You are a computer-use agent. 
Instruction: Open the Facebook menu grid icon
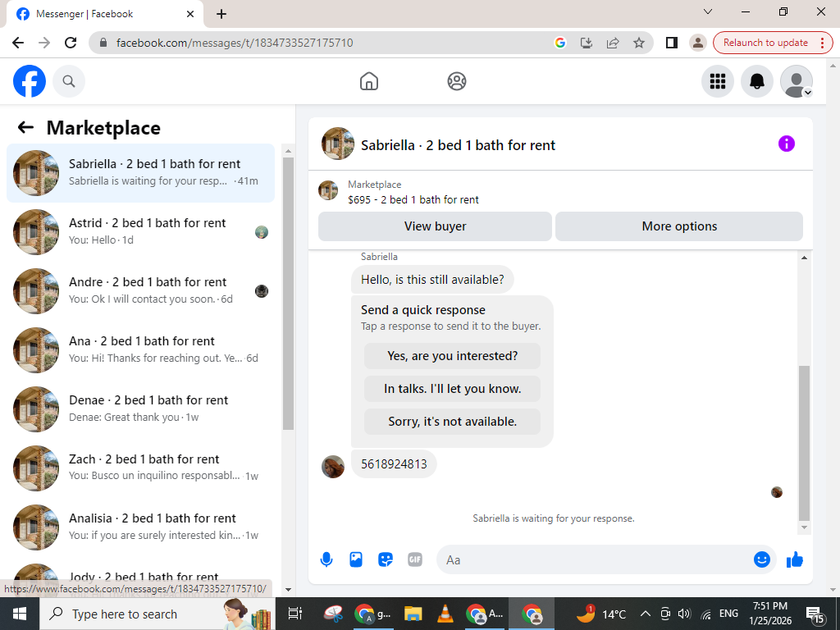717,81
